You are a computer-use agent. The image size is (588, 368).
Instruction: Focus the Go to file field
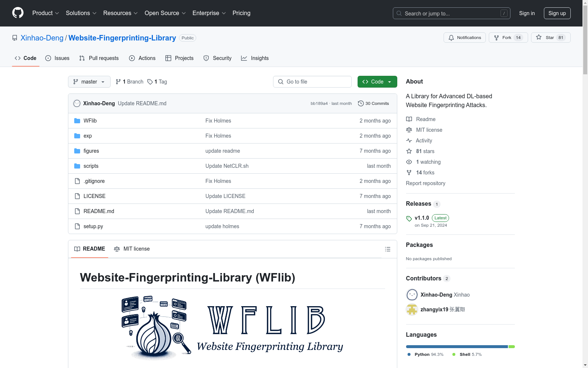[x=312, y=82]
